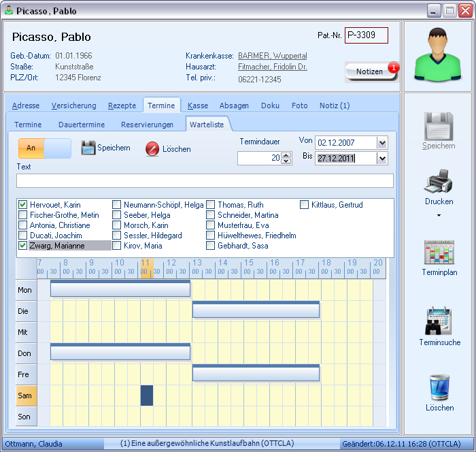
Task: Check Neumann-Schöpf, Helga checkbox
Action: (116, 205)
